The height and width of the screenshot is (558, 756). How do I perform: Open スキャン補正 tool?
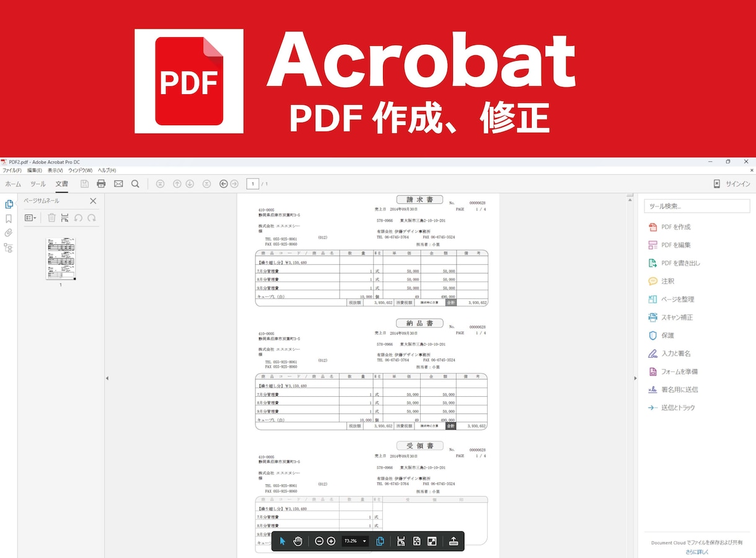[x=670, y=317]
